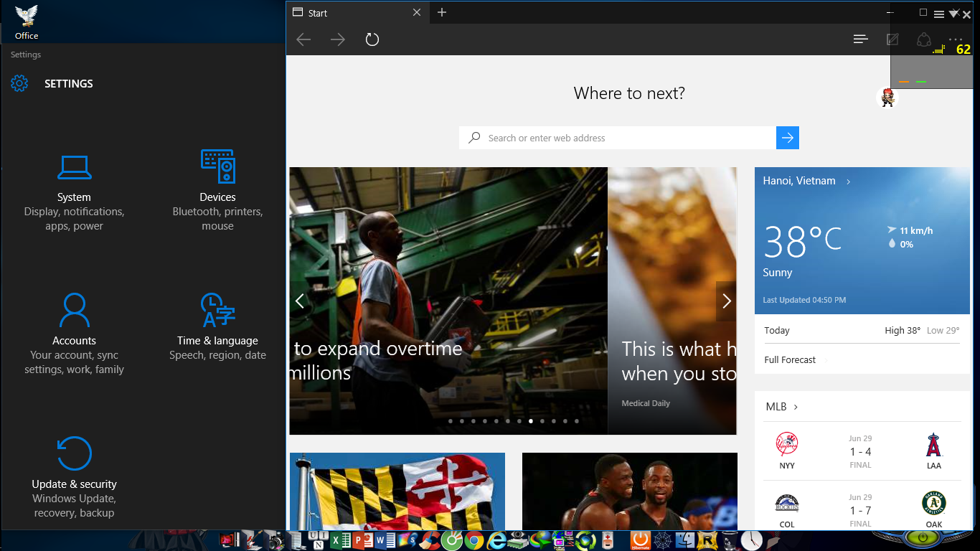Submit search with the blue arrow button
The width and height of the screenshot is (980, 551).
788,138
